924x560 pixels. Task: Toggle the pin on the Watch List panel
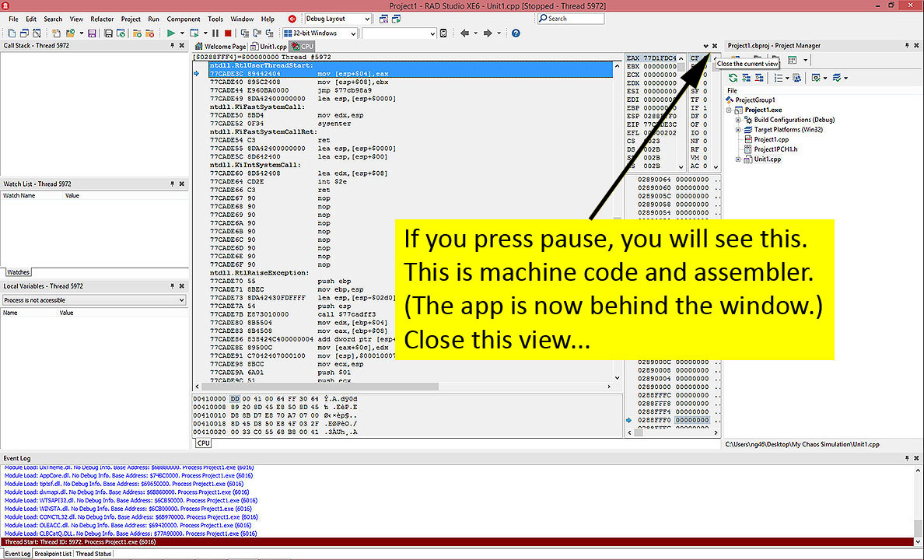(172, 184)
